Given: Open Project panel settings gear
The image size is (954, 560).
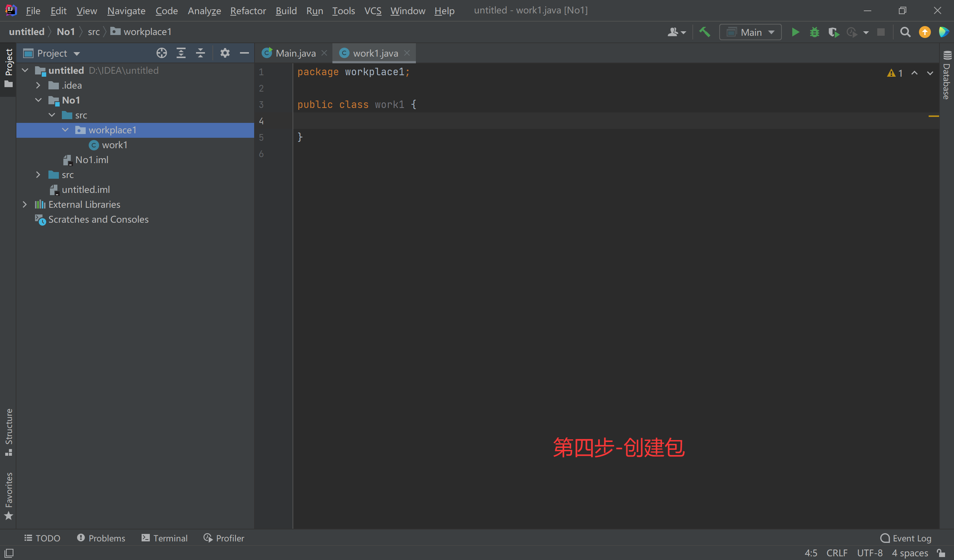Looking at the screenshot, I should pos(225,53).
